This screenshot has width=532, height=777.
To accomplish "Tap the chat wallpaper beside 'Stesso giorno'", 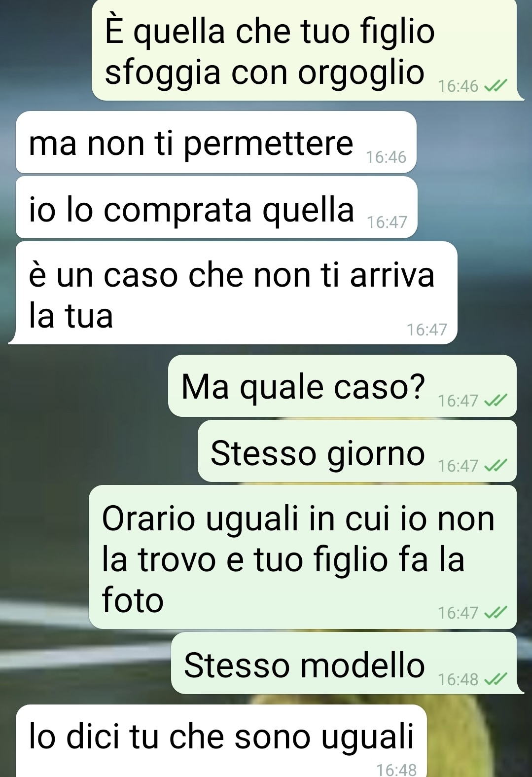I will [x=99, y=451].
